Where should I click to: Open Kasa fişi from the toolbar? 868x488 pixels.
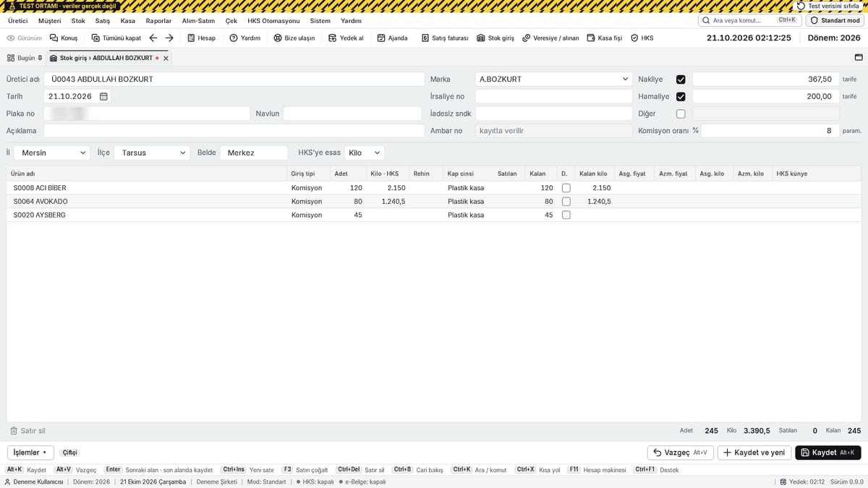(x=604, y=38)
